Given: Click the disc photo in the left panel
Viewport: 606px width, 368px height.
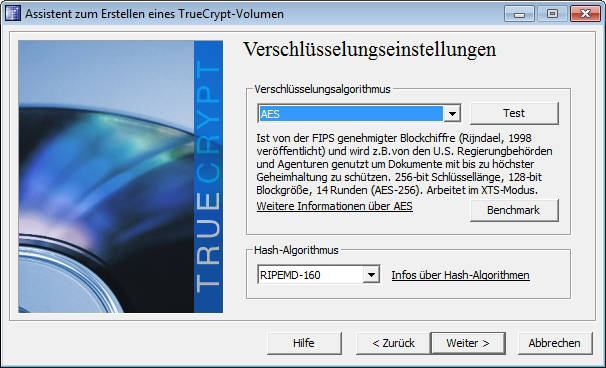Looking at the screenshot, I should coord(106,177).
